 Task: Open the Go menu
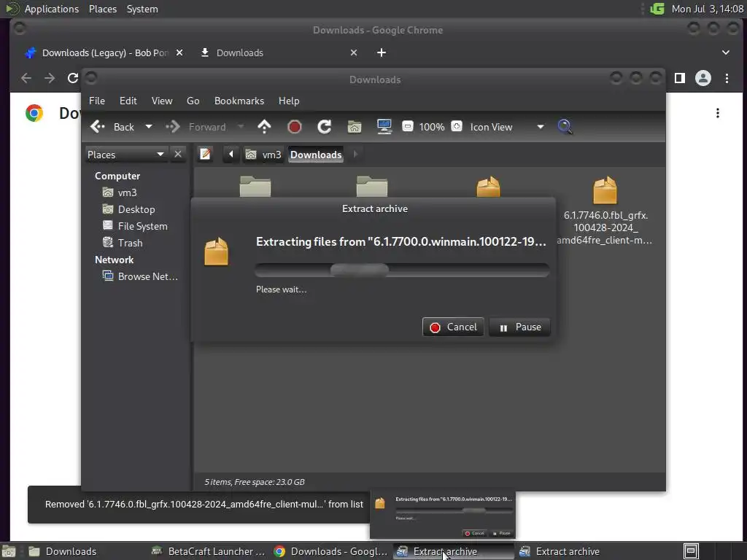coord(193,101)
